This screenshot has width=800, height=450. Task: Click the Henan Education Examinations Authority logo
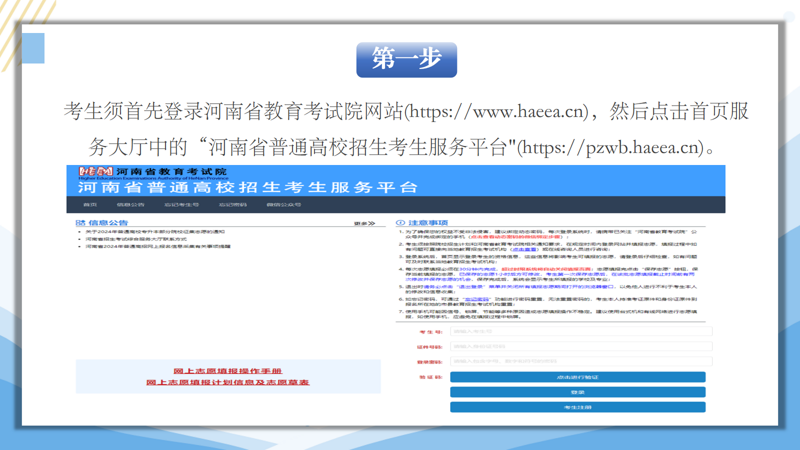coord(96,172)
